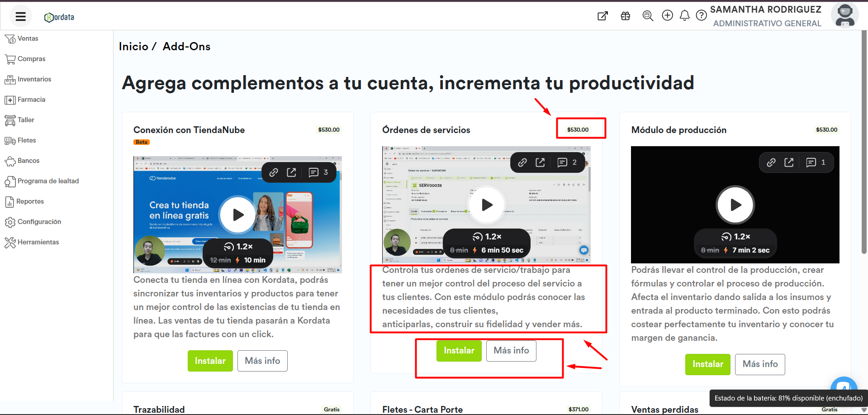
Task: Open the Ventas sidebar section
Action: tap(21, 39)
